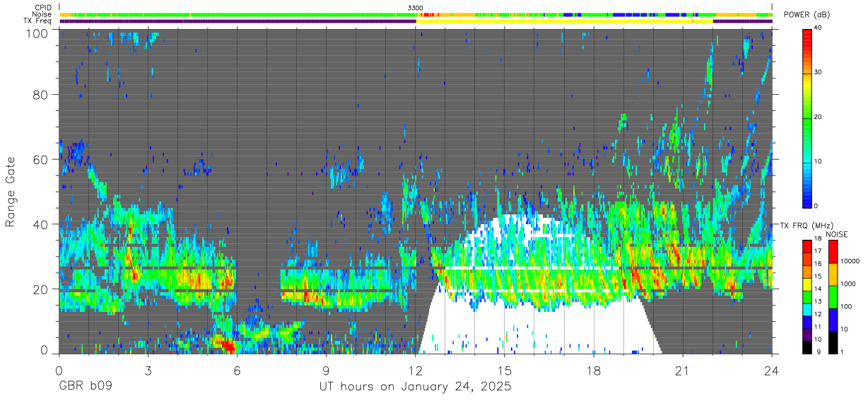Click x-axis tick label 9

326,371
